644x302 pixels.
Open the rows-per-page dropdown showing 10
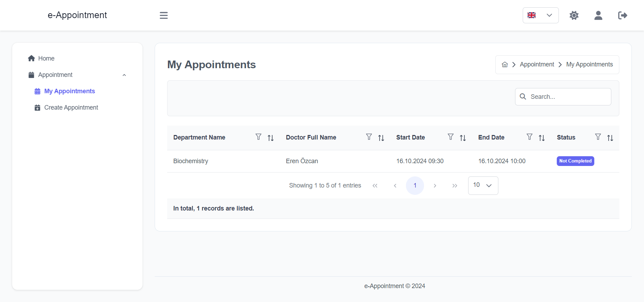coord(483,185)
